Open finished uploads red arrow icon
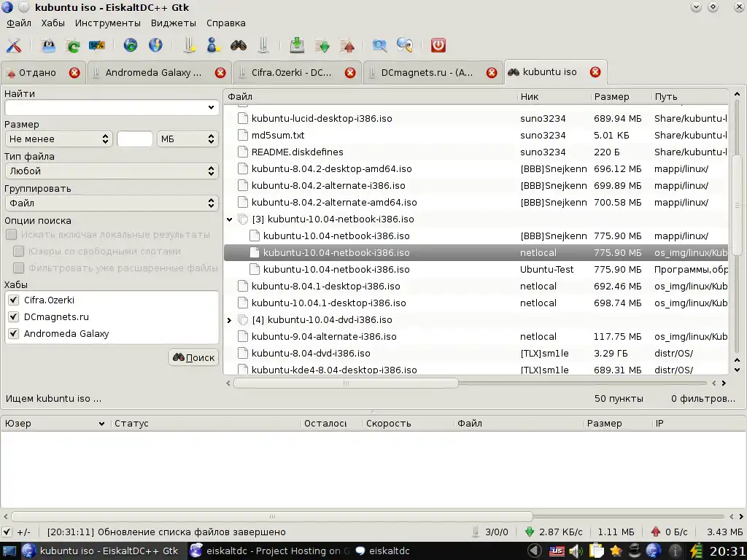Image resolution: width=747 pixels, height=560 pixels. [x=348, y=45]
